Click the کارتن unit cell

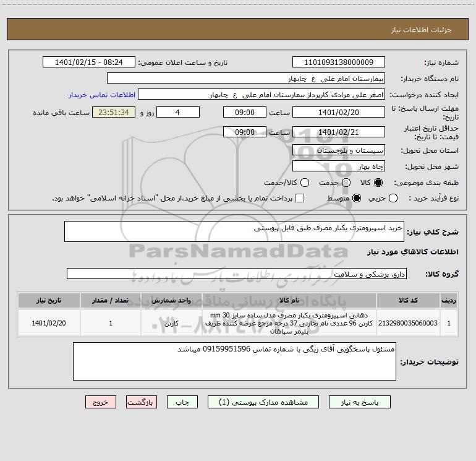[171, 323]
